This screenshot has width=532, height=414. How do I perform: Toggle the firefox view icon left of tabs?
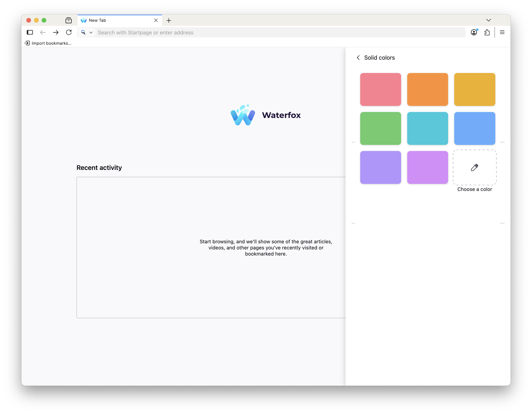point(68,20)
